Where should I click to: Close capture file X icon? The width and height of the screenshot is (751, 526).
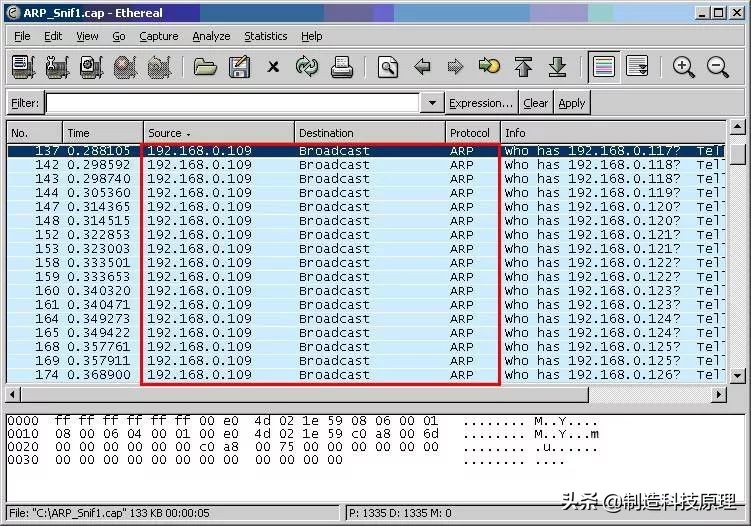(x=273, y=67)
